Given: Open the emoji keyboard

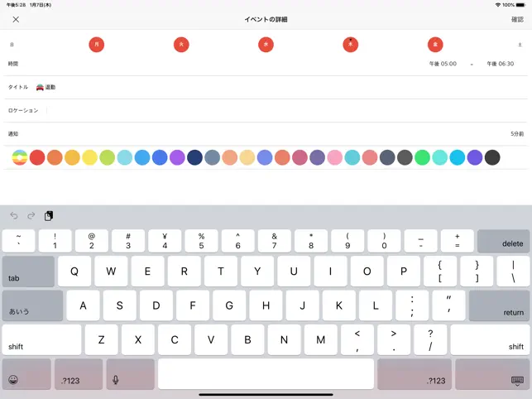Looking at the screenshot, I should coord(26,374).
